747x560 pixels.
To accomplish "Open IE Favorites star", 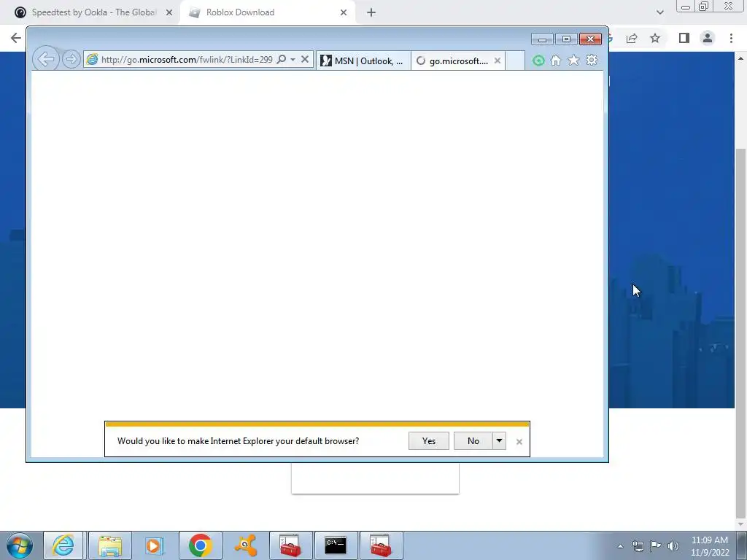I will pyautogui.click(x=573, y=60).
